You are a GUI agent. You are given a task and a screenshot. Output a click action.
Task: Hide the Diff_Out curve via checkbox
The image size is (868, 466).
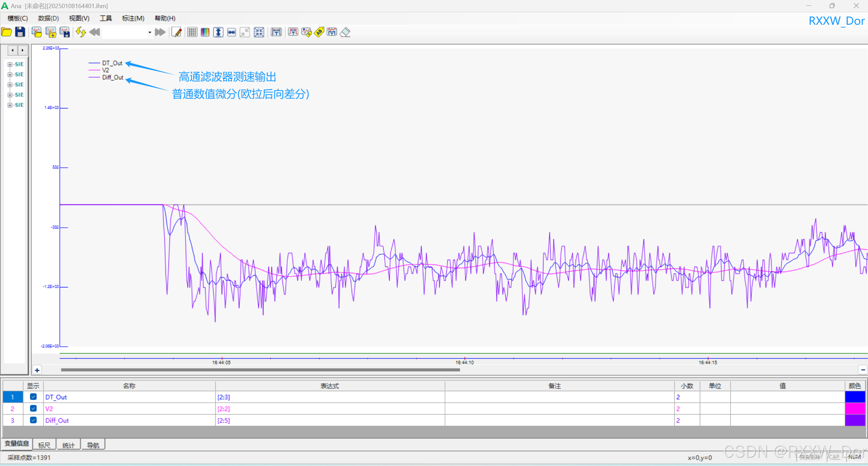[33, 420]
